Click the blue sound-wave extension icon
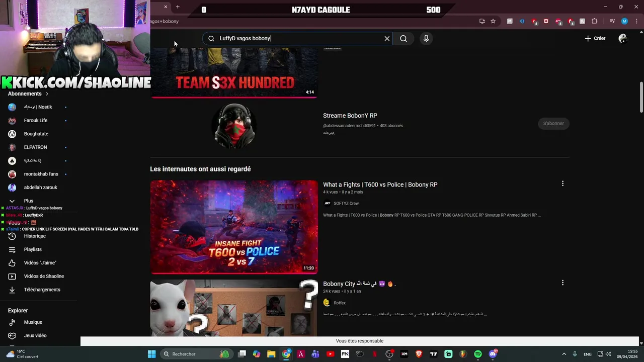Viewport: 644px width, 362px height. coord(522,21)
